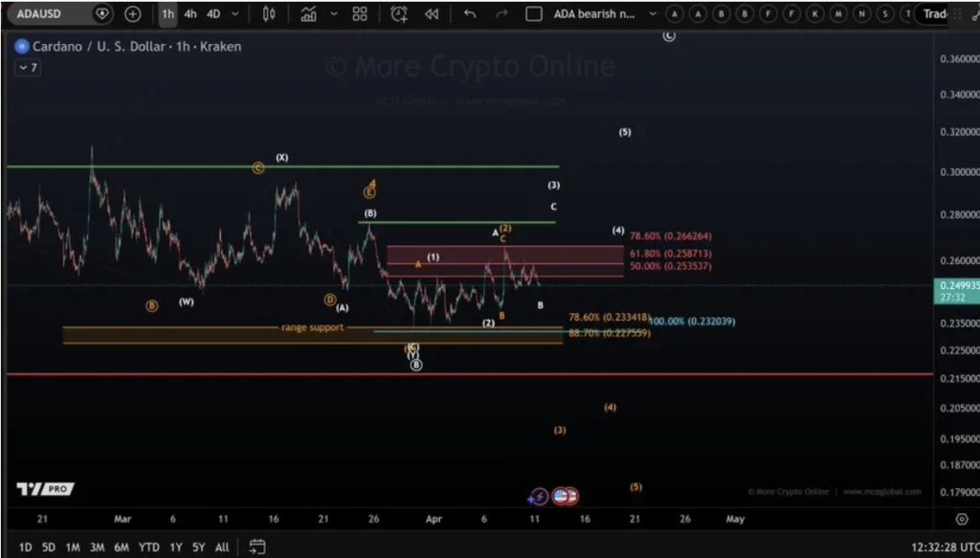Expand the collapsed indicators legend showing 7
The image size is (980, 558).
(27, 68)
